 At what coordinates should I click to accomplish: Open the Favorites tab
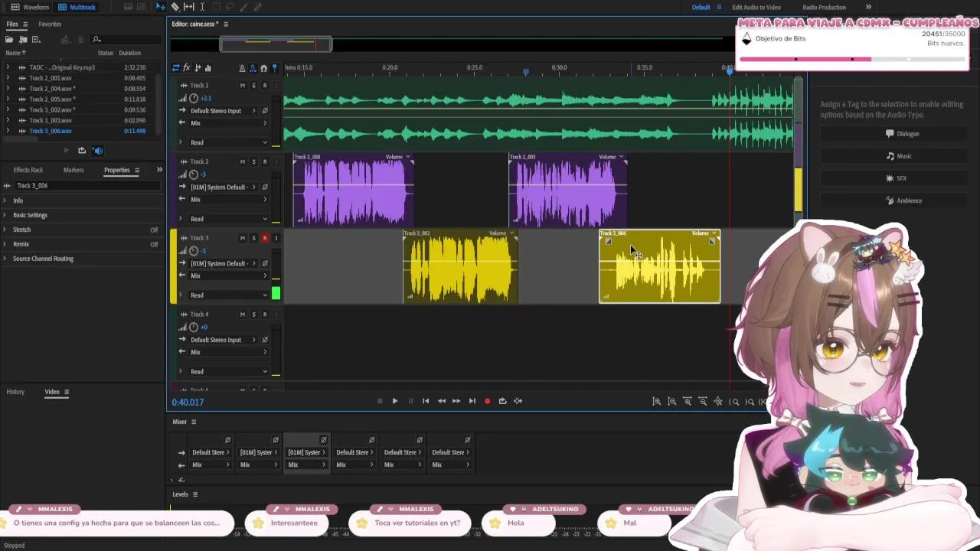pos(50,24)
